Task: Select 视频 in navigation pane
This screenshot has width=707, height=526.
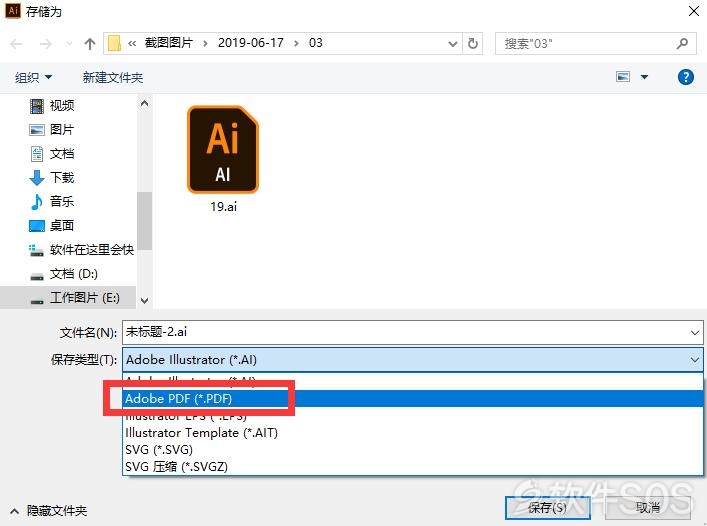Action: [x=62, y=105]
